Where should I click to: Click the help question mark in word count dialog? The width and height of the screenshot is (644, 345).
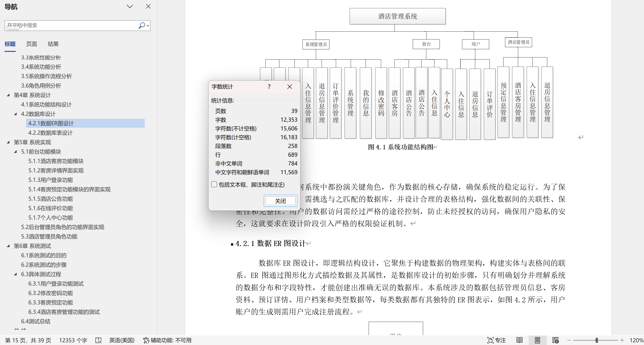pos(269,87)
